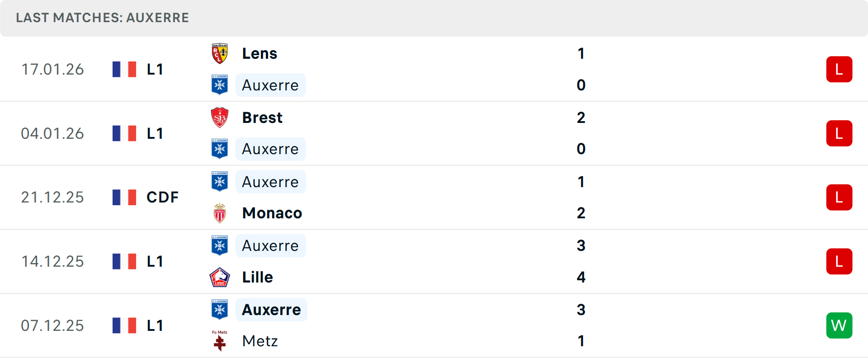Click the Lille club crest icon
This screenshot has width=868, height=358.
click(x=220, y=277)
